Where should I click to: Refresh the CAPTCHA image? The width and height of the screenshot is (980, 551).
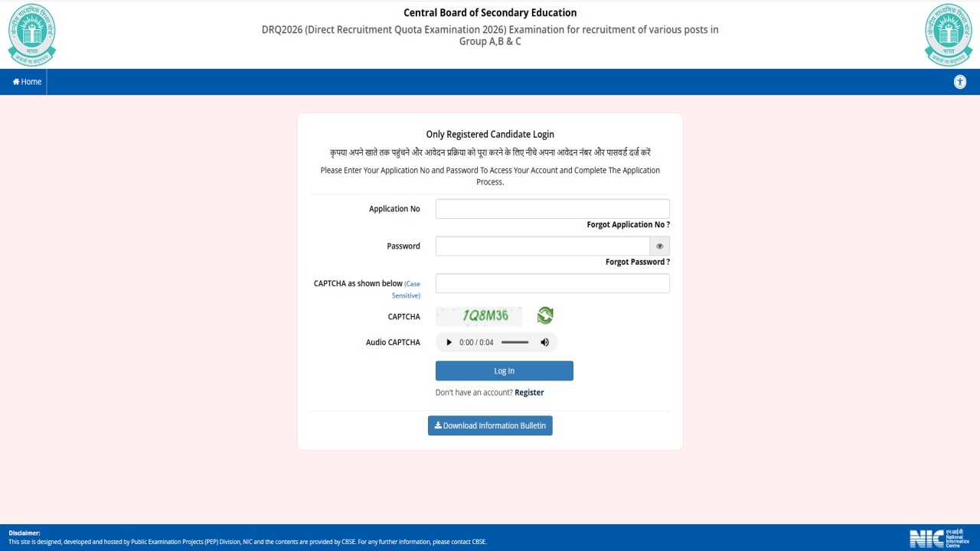tap(544, 315)
